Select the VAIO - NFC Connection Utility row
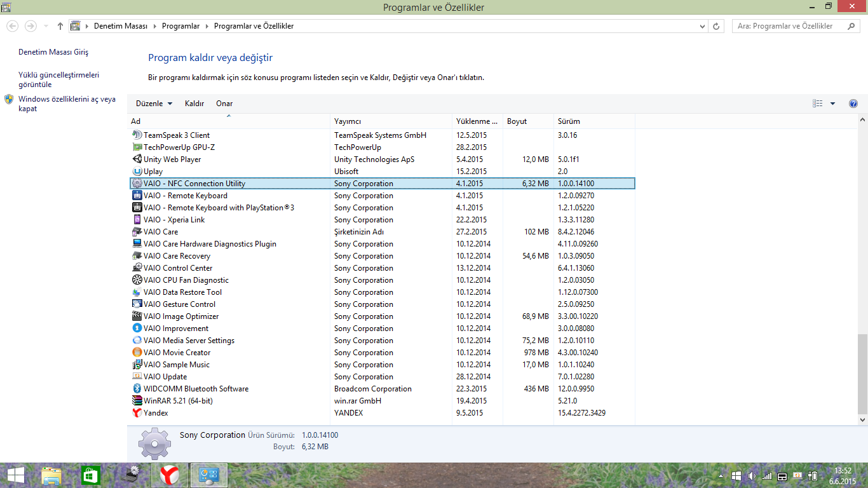The image size is (868, 488). tap(382, 184)
